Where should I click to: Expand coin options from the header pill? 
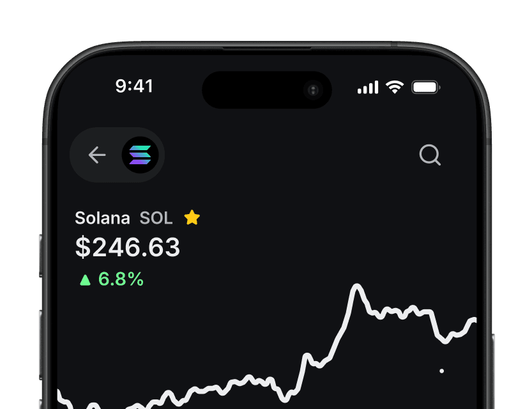pyautogui.click(x=117, y=155)
